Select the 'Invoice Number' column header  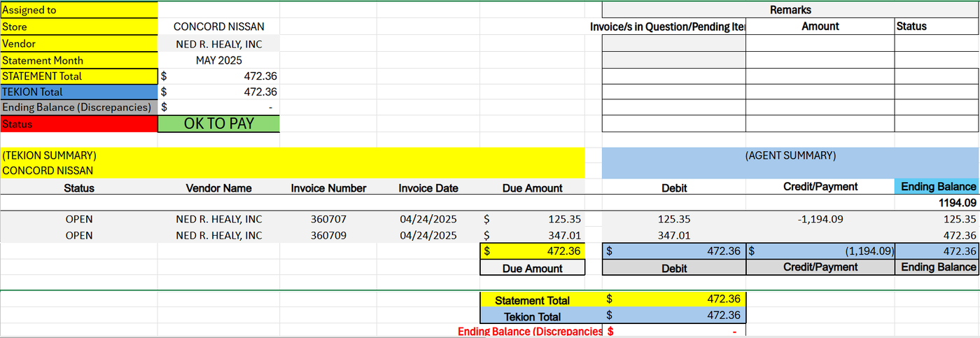[328, 188]
